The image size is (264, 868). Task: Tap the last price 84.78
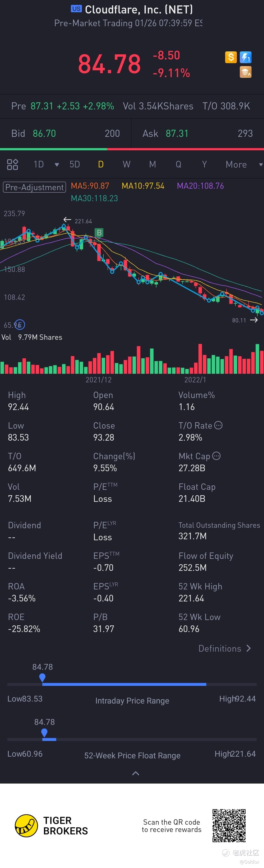click(109, 64)
